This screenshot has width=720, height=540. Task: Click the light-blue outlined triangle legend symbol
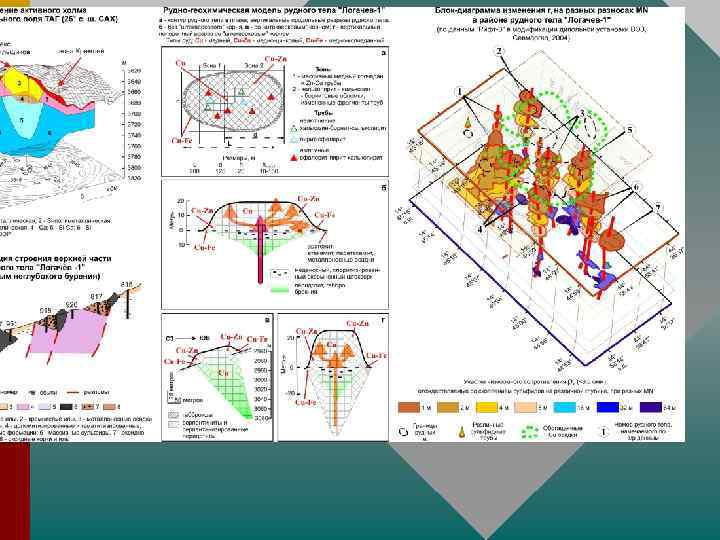point(294,139)
